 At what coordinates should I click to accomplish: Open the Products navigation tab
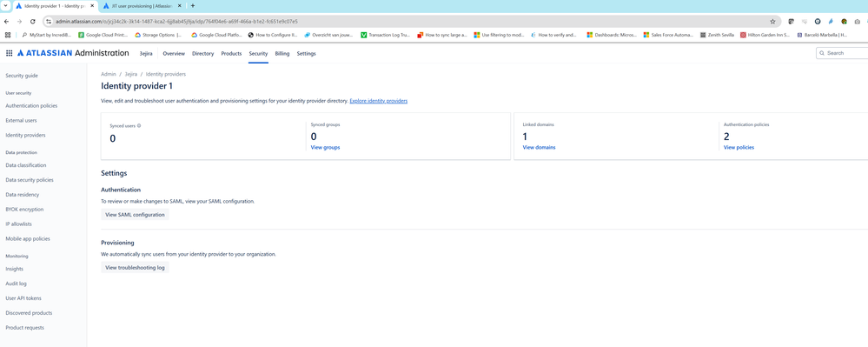click(231, 54)
